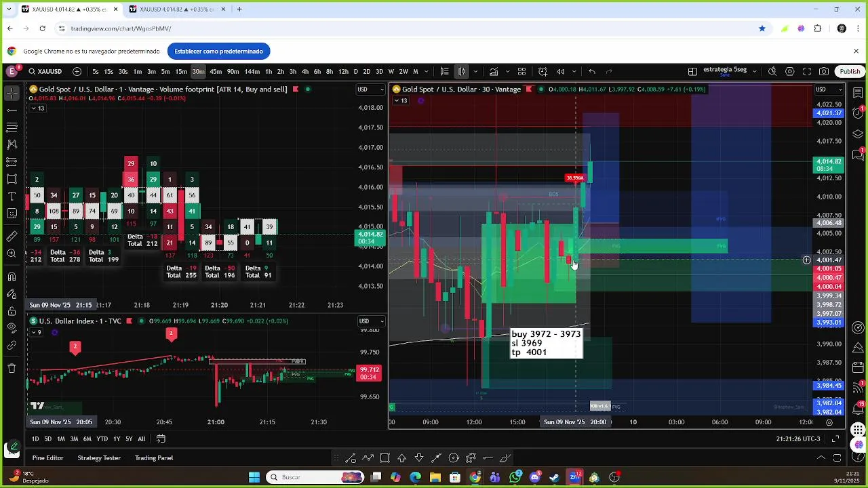Image resolution: width=868 pixels, height=488 pixels.
Task: Click Establecer como predeterminado button
Action: click(x=218, y=51)
